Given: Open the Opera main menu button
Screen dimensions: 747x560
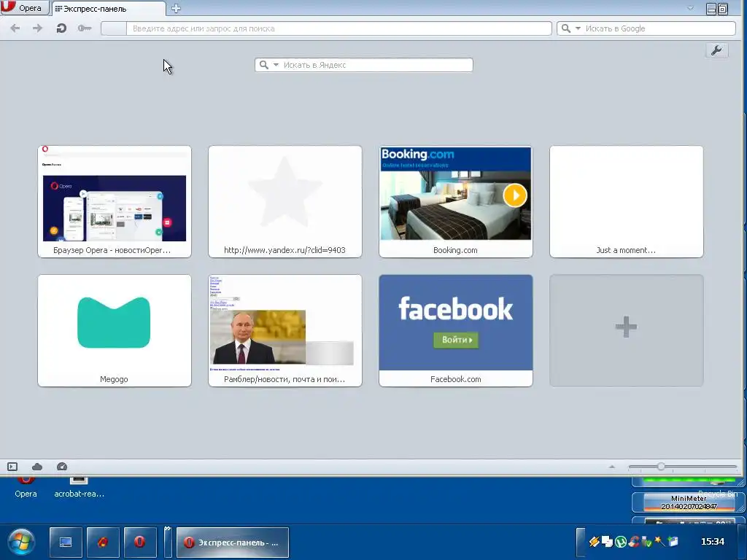Looking at the screenshot, I should click(x=24, y=7).
